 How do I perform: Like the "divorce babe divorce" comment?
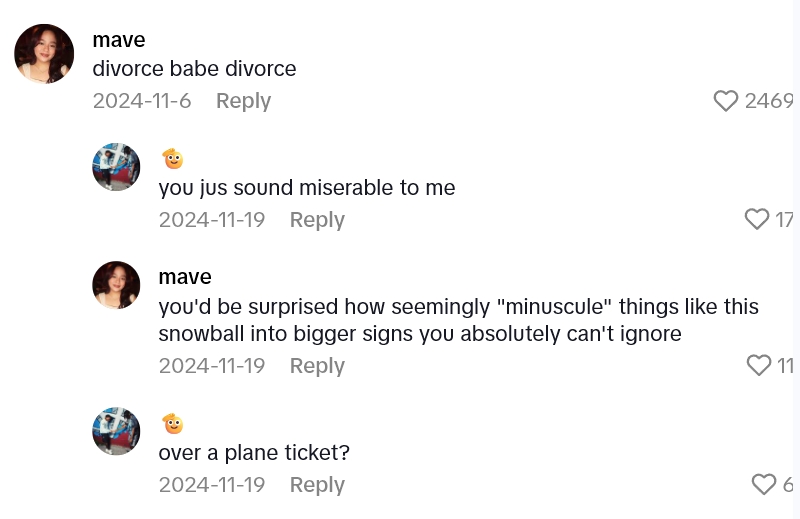726,101
